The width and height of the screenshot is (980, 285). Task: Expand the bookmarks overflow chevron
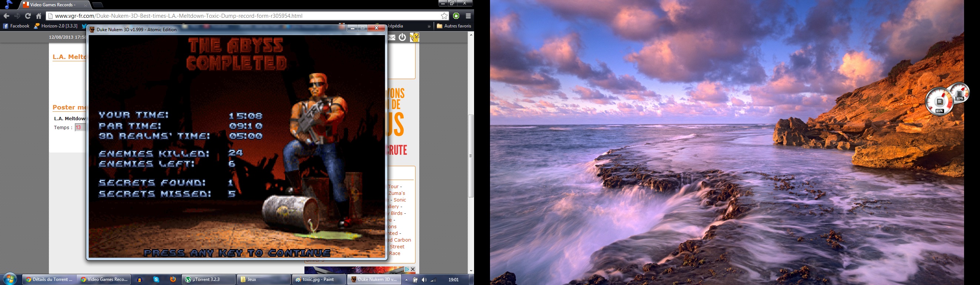(429, 26)
